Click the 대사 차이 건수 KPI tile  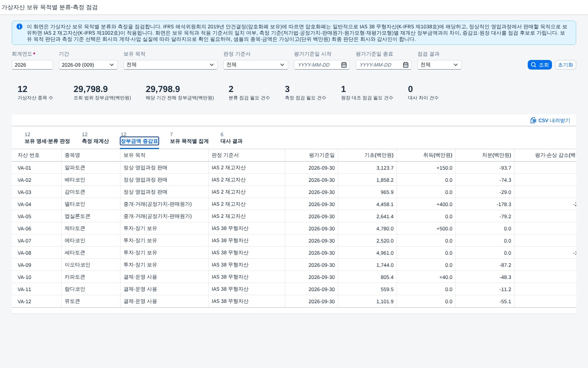tap(423, 93)
